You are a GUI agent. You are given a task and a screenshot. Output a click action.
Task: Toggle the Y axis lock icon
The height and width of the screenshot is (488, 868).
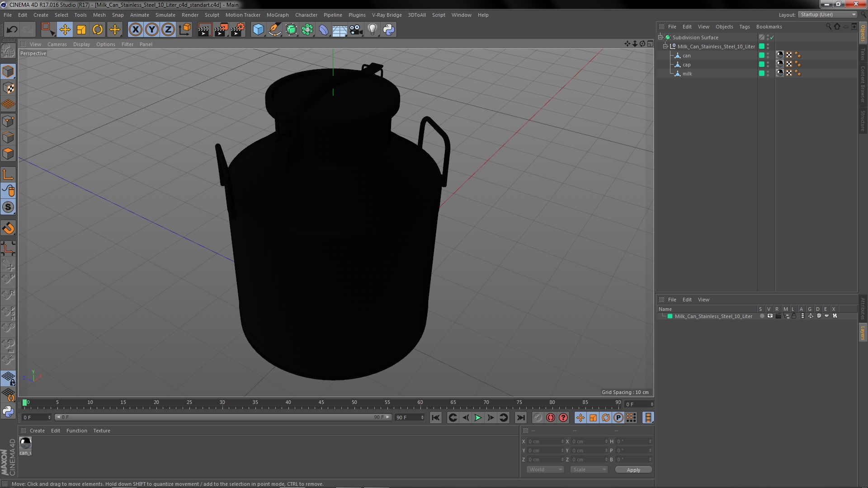(x=152, y=30)
